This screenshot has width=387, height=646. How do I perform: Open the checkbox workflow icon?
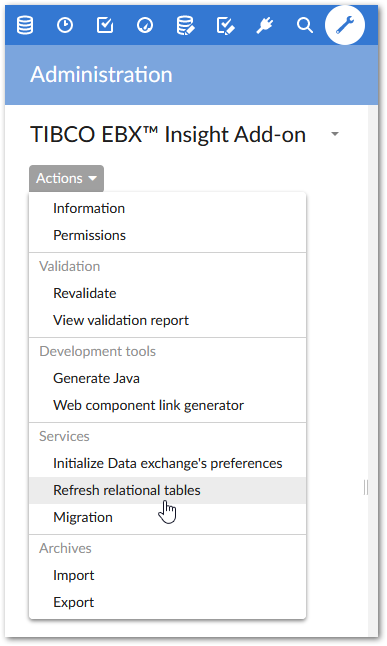click(x=105, y=25)
